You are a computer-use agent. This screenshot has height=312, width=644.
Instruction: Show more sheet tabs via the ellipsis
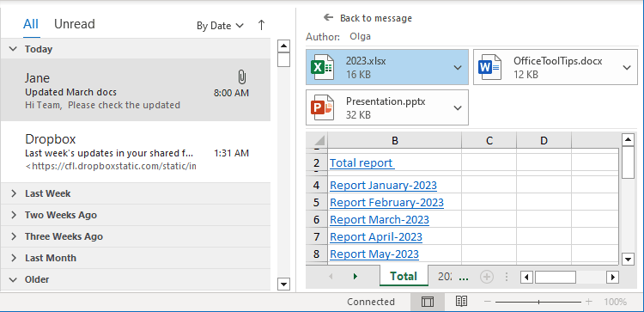464,278
